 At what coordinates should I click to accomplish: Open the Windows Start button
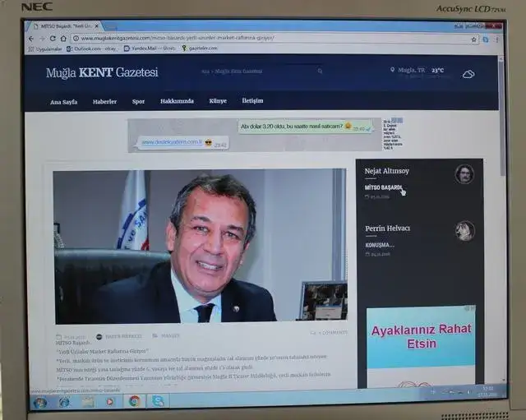coord(40,402)
